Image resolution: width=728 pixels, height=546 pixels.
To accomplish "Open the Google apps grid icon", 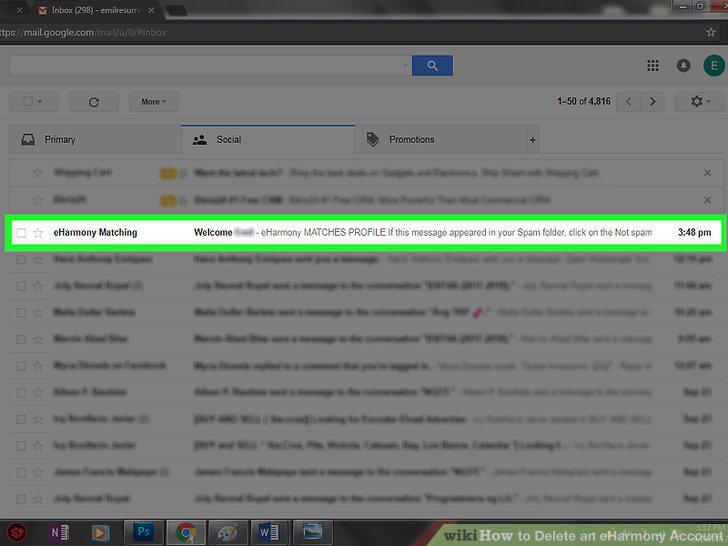I will click(653, 65).
